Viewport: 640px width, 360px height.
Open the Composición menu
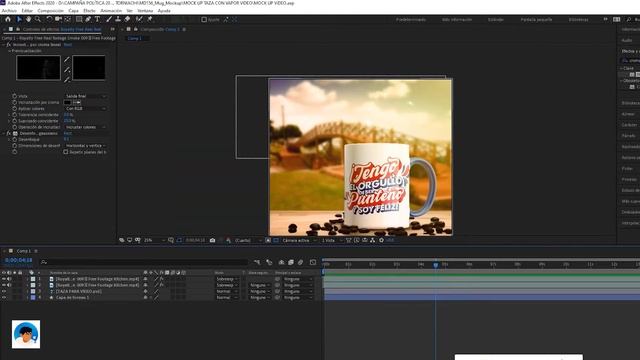click(50, 11)
